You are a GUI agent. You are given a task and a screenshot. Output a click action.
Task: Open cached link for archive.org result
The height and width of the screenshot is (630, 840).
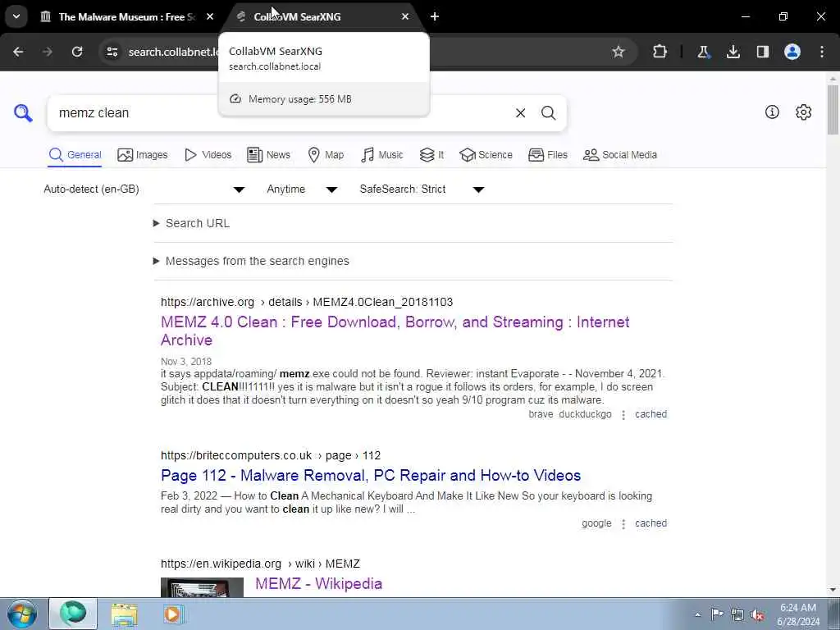[651, 414]
